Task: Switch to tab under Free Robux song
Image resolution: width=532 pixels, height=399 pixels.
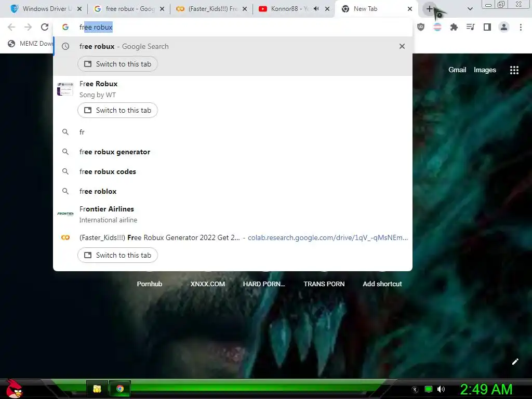Action: click(117, 110)
